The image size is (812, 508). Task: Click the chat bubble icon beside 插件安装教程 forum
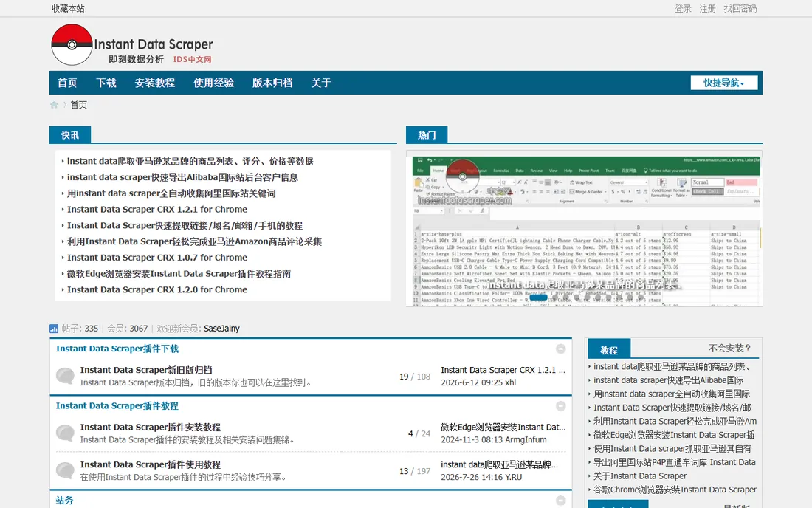[65, 433]
